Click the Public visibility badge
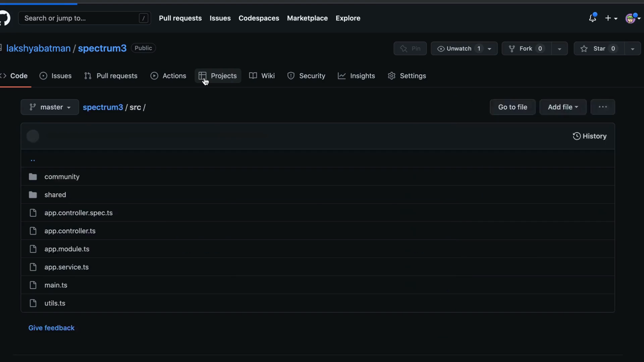 [x=143, y=48]
